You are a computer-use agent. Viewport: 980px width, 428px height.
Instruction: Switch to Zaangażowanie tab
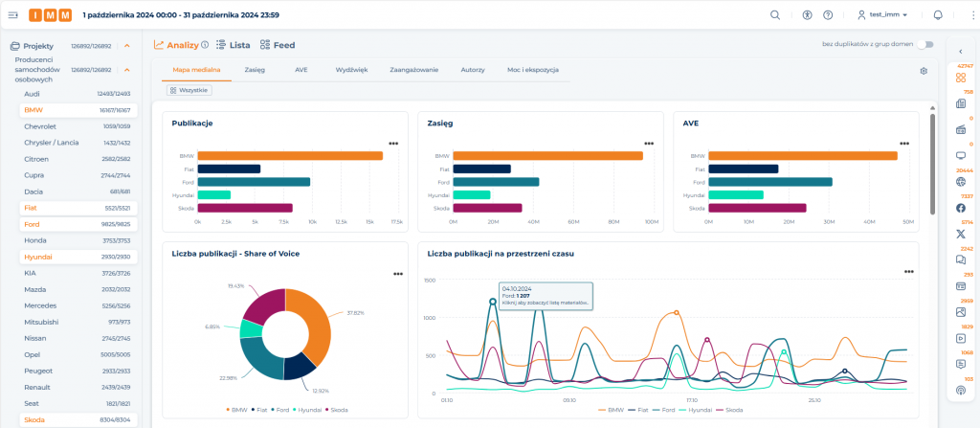[x=413, y=70]
